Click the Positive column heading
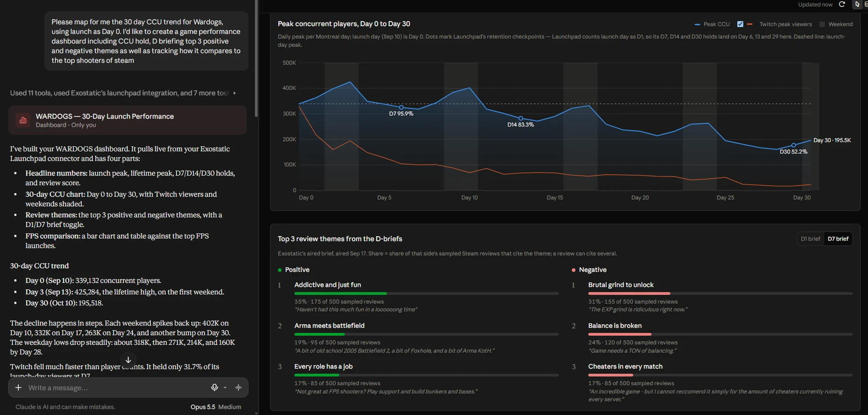The width and height of the screenshot is (868, 415). click(297, 270)
